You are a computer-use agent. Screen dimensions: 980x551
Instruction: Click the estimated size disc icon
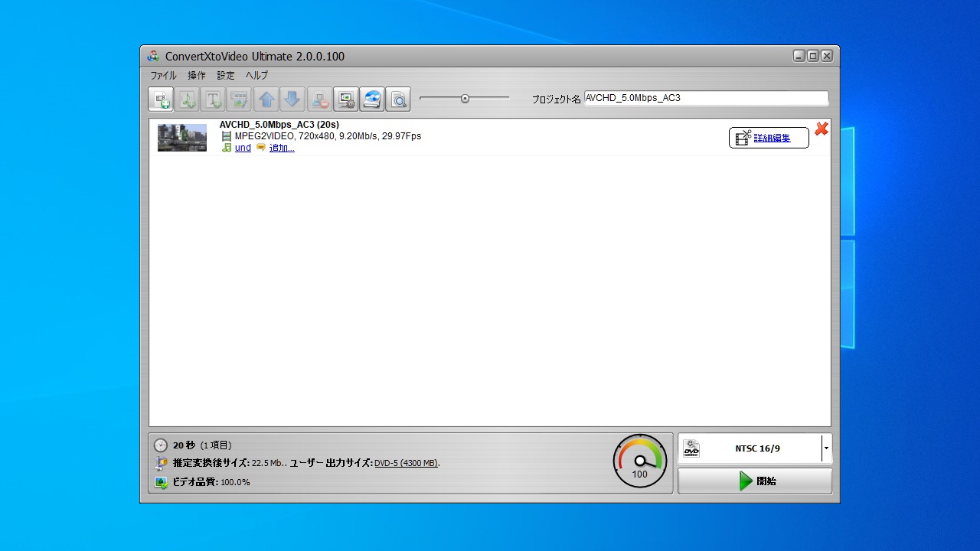point(161,463)
